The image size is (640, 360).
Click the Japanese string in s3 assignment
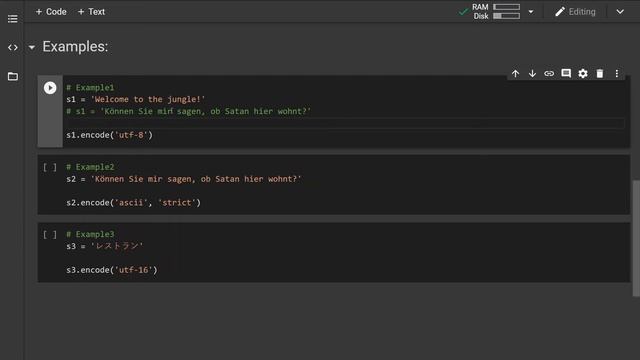[x=117, y=246]
